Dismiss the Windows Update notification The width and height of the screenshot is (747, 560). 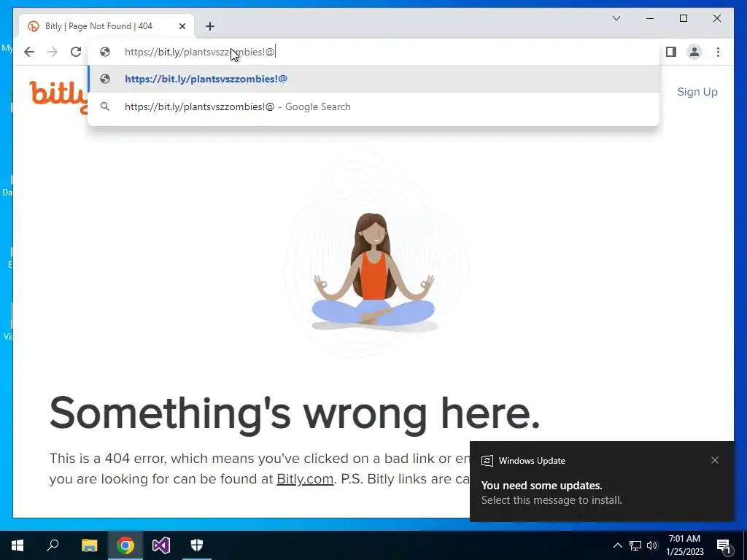[715, 460]
